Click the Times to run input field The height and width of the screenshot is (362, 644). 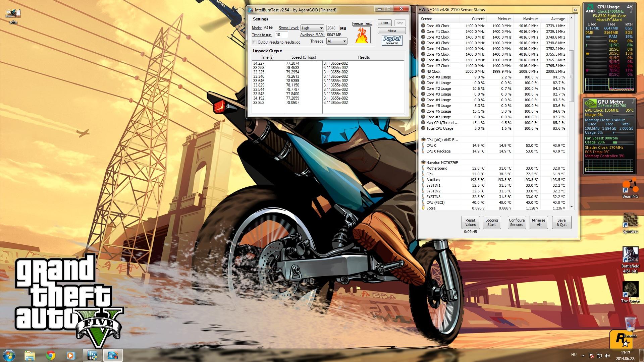tap(281, 35)
